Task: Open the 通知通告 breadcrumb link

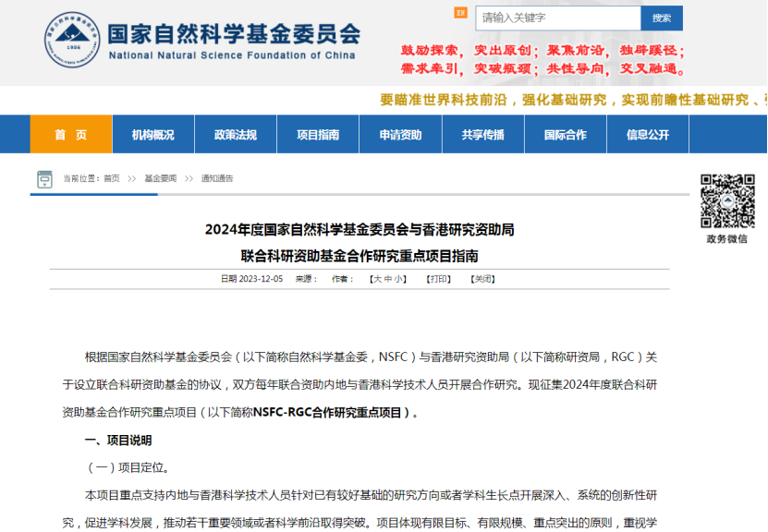Action: [x=217, y=178]
